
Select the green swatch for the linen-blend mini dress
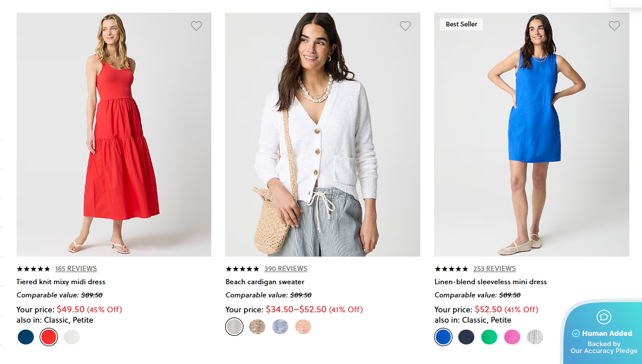pyautogui.click(x=489, y=337)
